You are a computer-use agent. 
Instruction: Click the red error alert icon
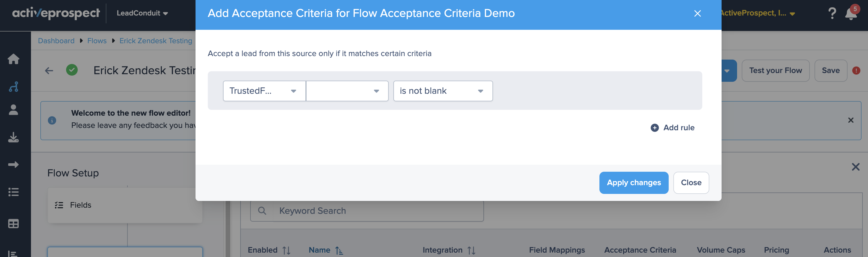[x=856, y=70]
